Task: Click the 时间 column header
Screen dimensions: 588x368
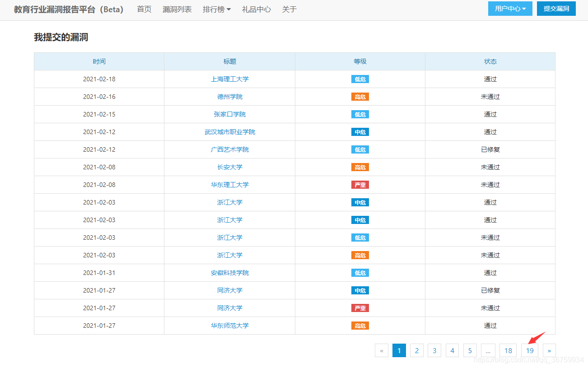Action: coord(99,61)
